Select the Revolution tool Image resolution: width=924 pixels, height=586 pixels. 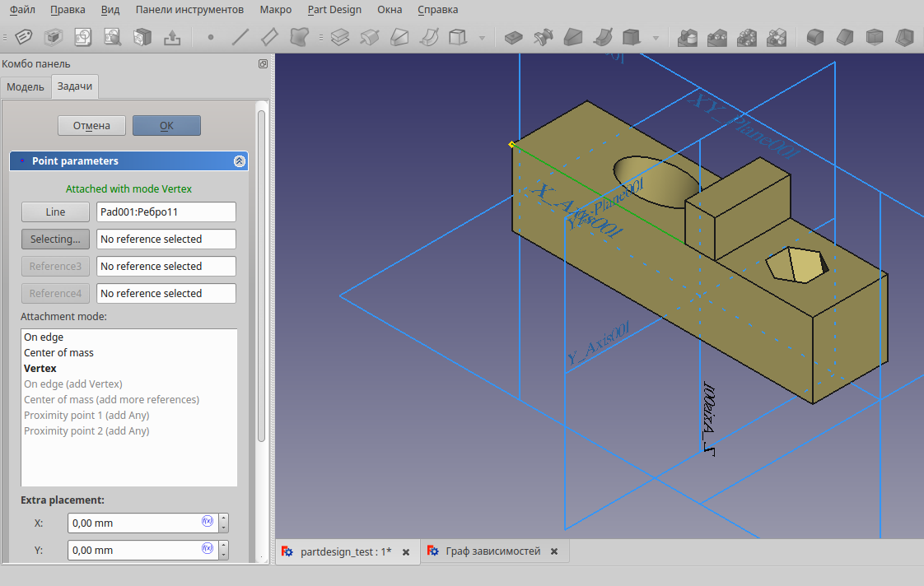tap(370, 37)
